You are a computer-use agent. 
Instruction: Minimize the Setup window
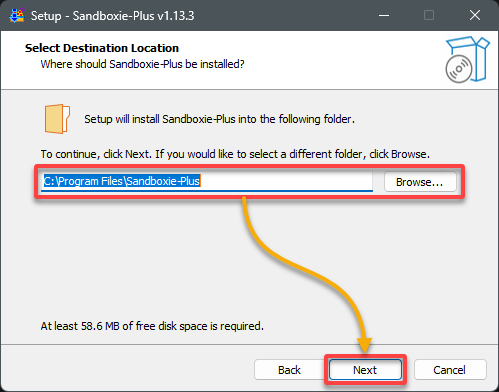[x=384, y=15]
